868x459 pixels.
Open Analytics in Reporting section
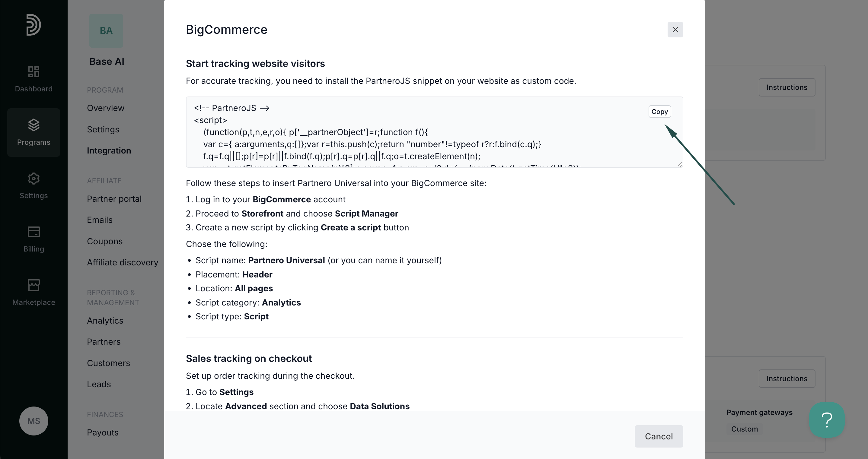tap(105, 321)
